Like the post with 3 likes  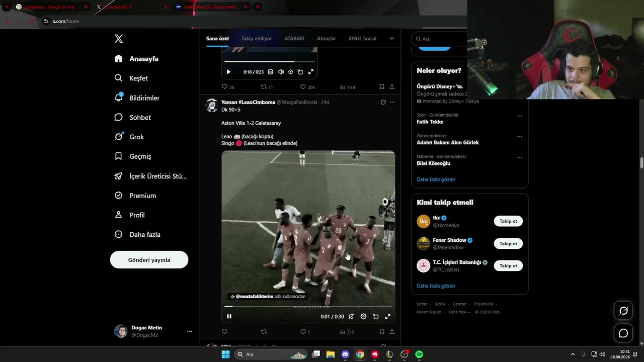305,331
